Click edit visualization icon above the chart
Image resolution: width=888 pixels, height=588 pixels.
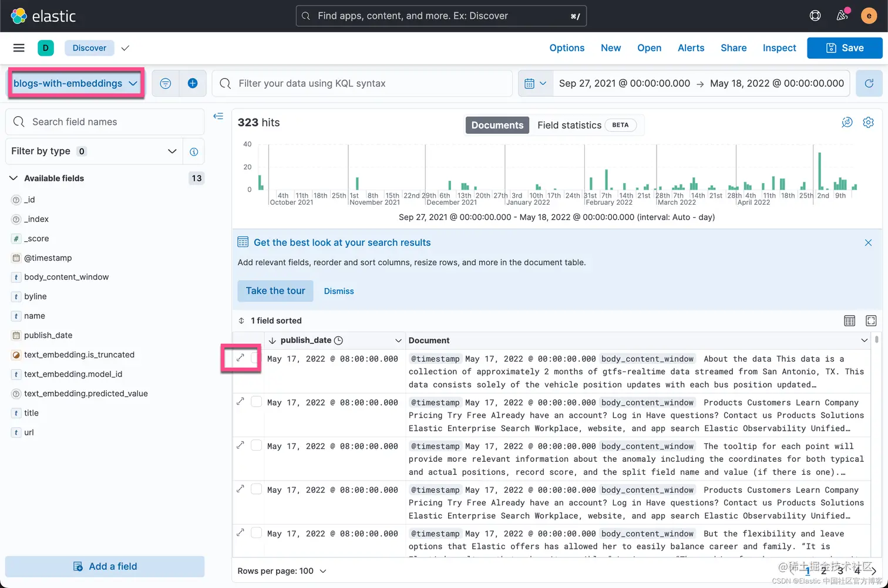pyautogui.click(x=847, y=122)
